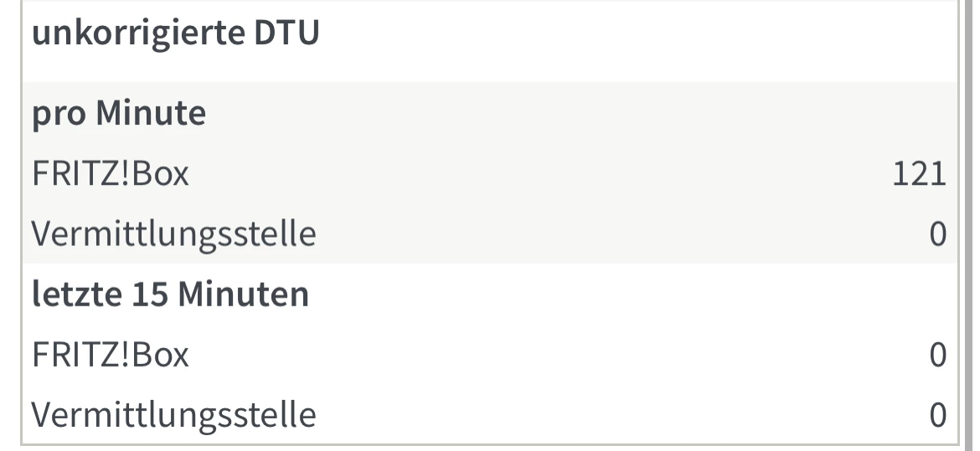This screenshot has height=451, width=980.
Task: Select the 'pro Minute' section label
Action: (x=118, y=114)
